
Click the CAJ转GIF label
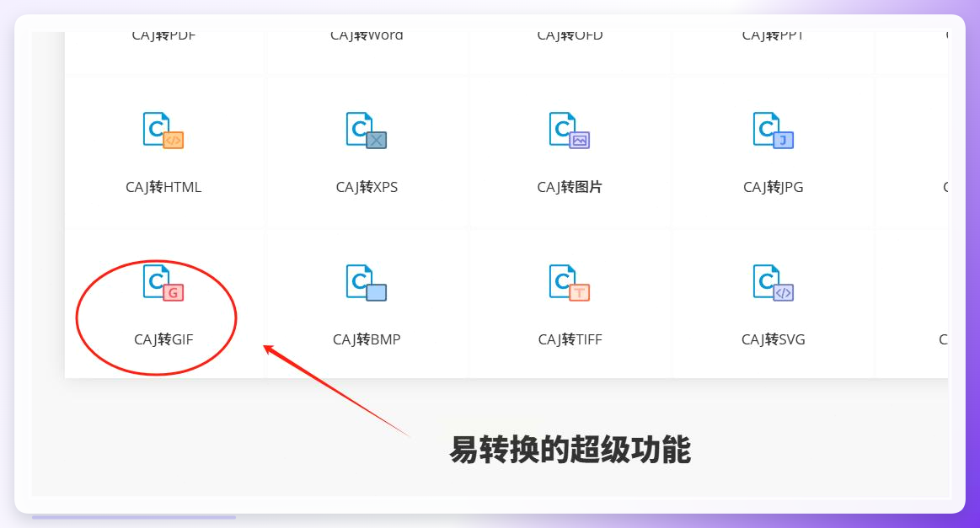point(163,339)
